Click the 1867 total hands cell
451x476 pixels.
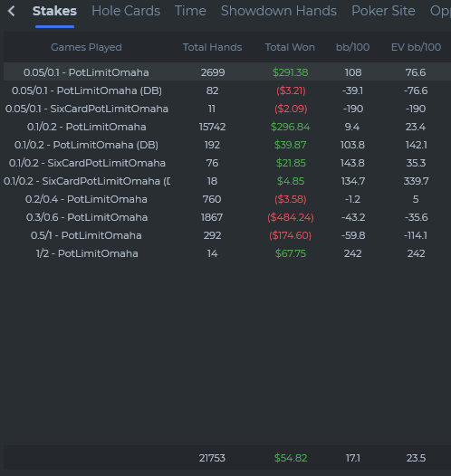(212, 217)
